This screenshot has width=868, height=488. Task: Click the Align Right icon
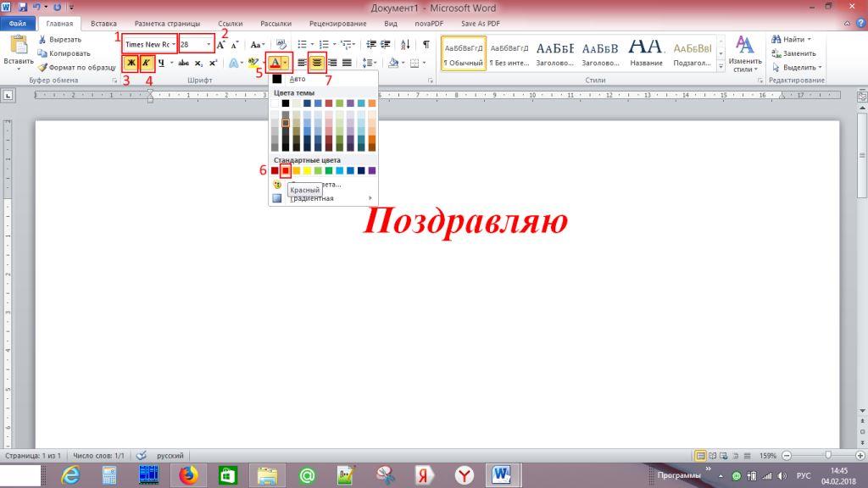(332, 63)
